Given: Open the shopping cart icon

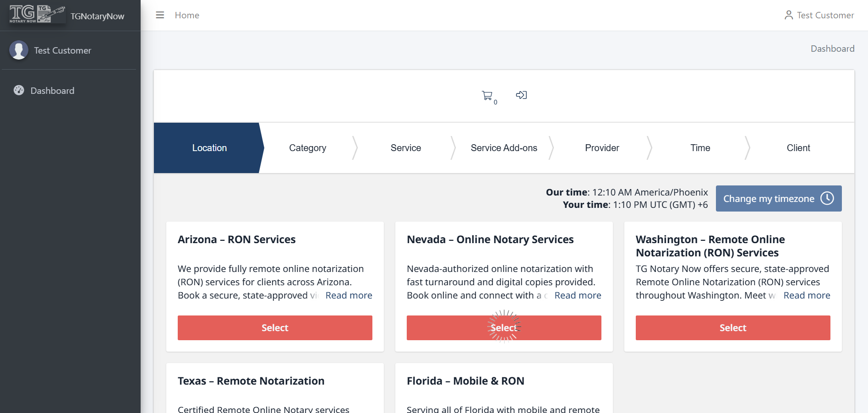Looking at the screenshot, I should [487, 95].
